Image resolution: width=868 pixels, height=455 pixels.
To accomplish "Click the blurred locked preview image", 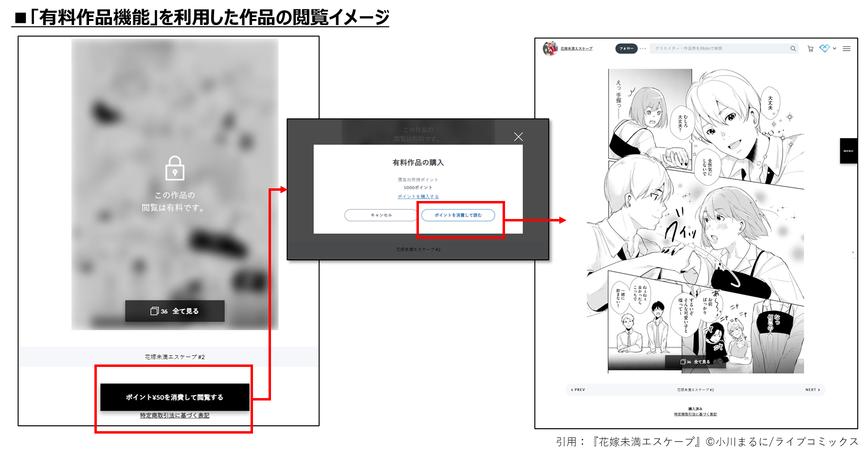I will tap(175, 184).
